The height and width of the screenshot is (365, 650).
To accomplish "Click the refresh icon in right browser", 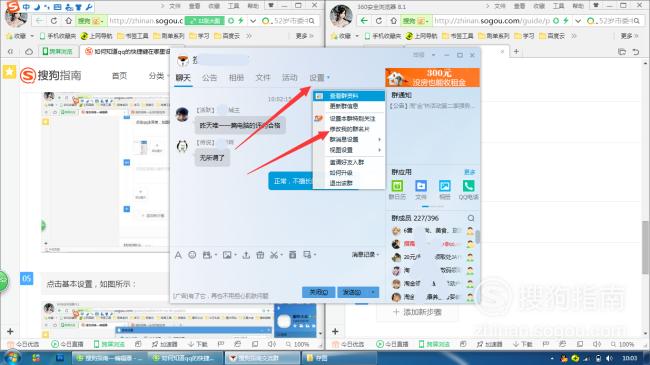I will tap(379, 21).
